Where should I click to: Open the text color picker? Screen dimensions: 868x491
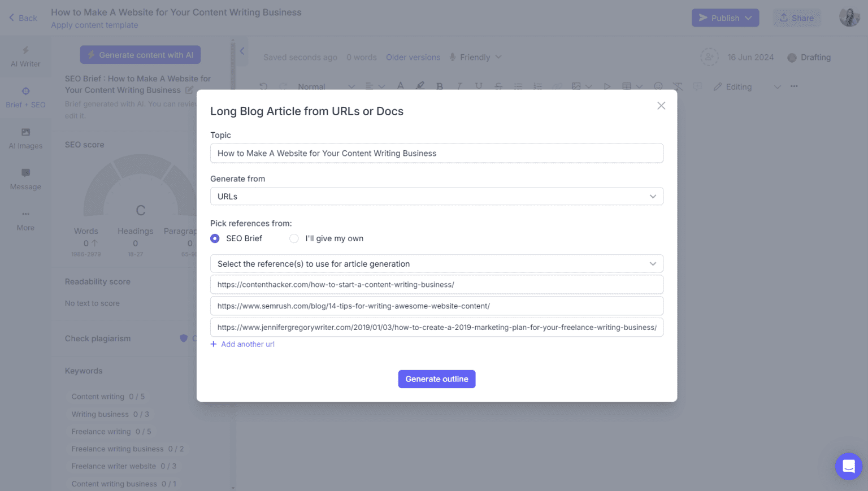[400, 86]
